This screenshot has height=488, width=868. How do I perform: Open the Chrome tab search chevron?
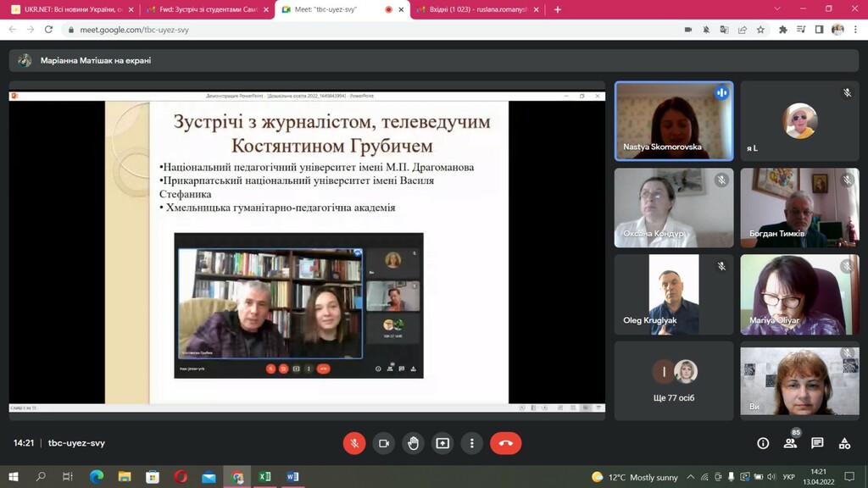tap(778, 9)
